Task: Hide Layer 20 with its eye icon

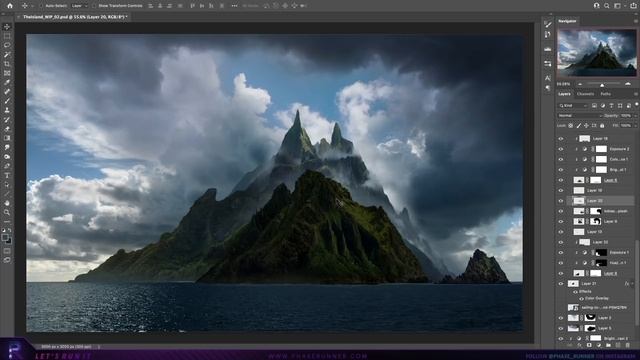Action: 561,201
